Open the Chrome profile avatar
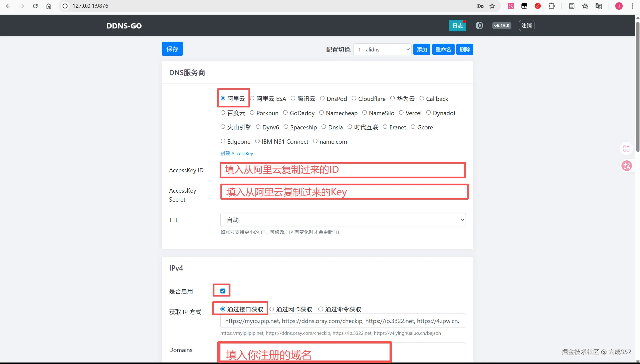 tap(619, 6)
